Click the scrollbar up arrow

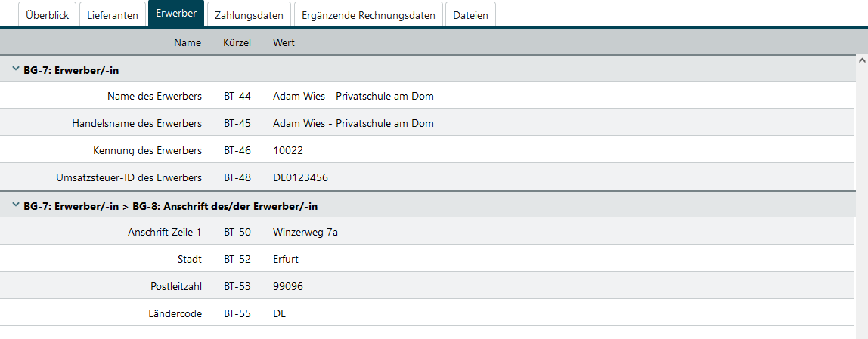coord(861,60)
